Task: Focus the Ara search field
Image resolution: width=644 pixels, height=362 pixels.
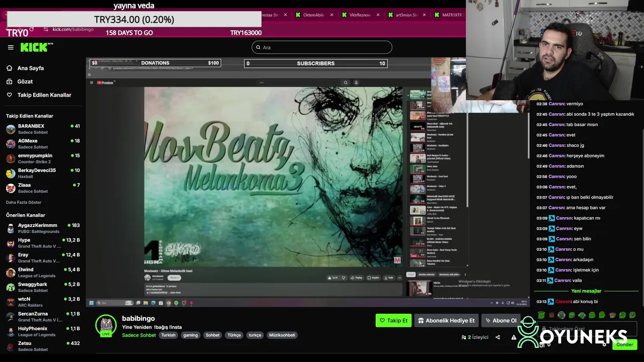Action: pos(322,47)
